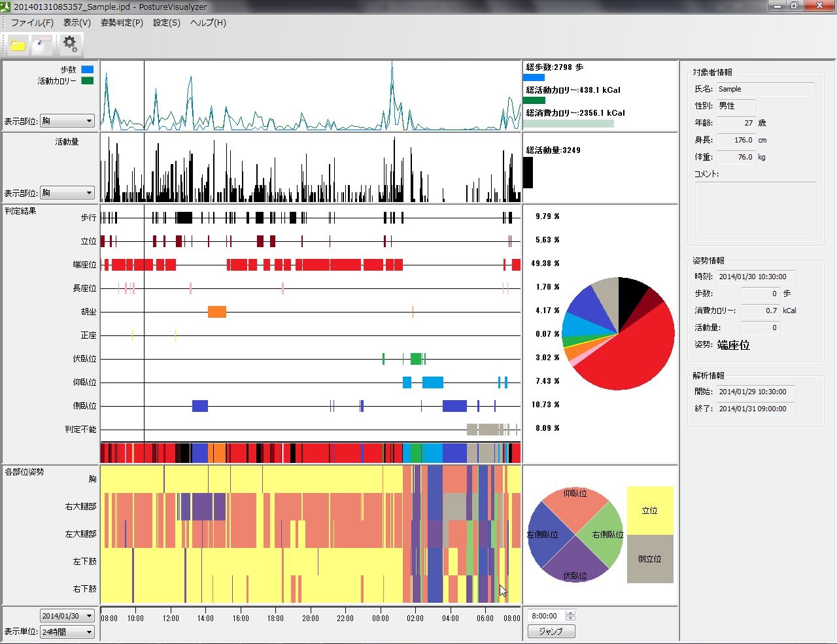
Task: Click the 左下肢 row label
Action: click(84, 562)
